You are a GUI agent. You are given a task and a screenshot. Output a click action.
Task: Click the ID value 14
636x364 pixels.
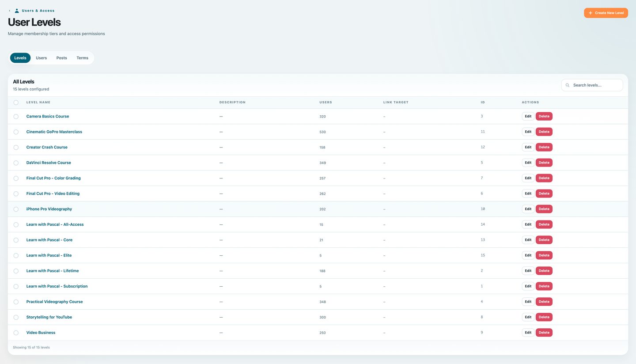click(483, 224)
